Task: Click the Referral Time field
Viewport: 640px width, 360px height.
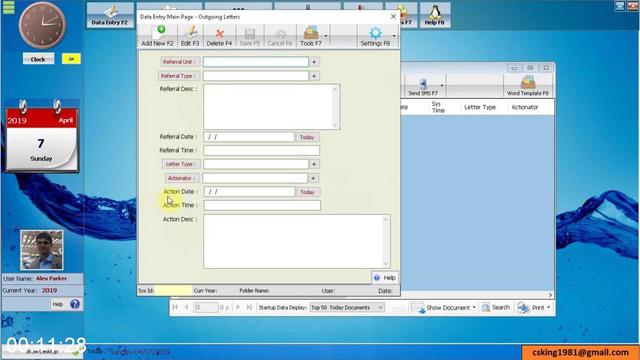Action: pos(261,151)
